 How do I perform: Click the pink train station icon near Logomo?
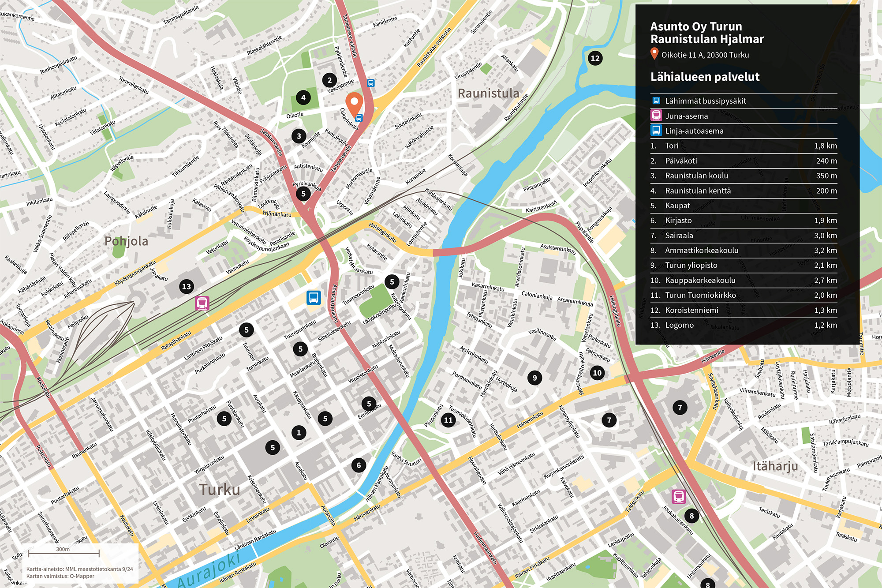(202, 303)
